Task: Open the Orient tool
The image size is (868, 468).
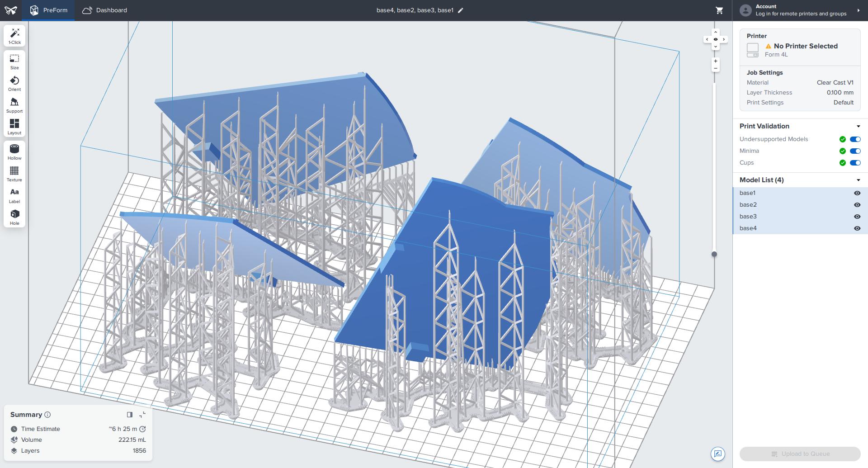Action: [x=14, y=84]
